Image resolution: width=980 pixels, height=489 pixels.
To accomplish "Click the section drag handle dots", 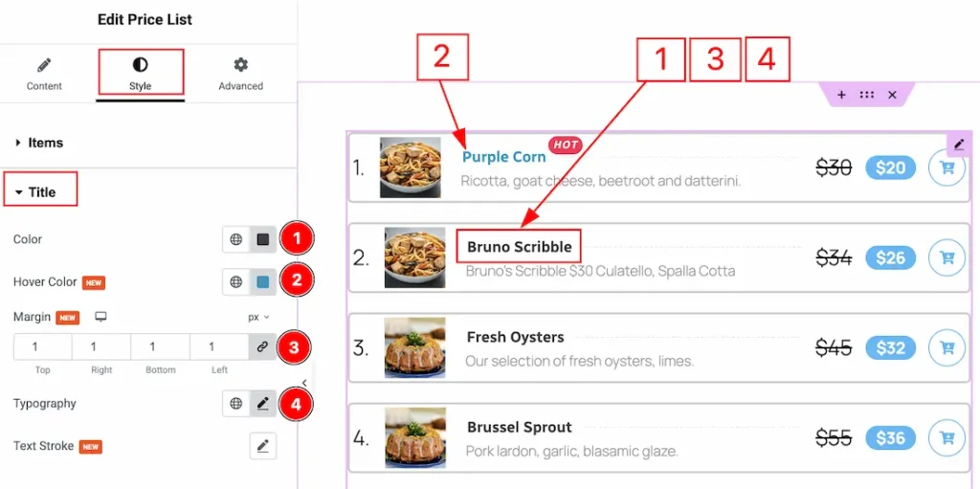I will pos(866,95).
